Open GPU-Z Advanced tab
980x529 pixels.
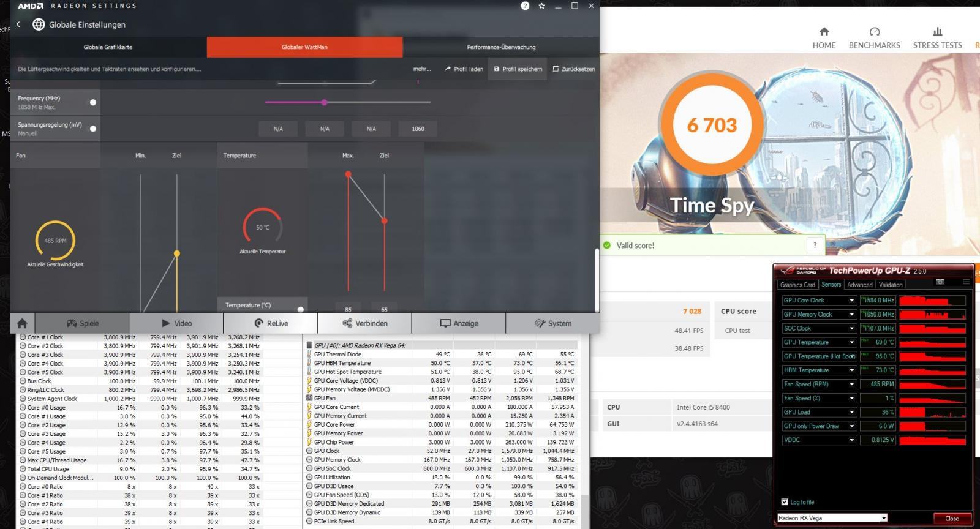[x=859, y=285]
